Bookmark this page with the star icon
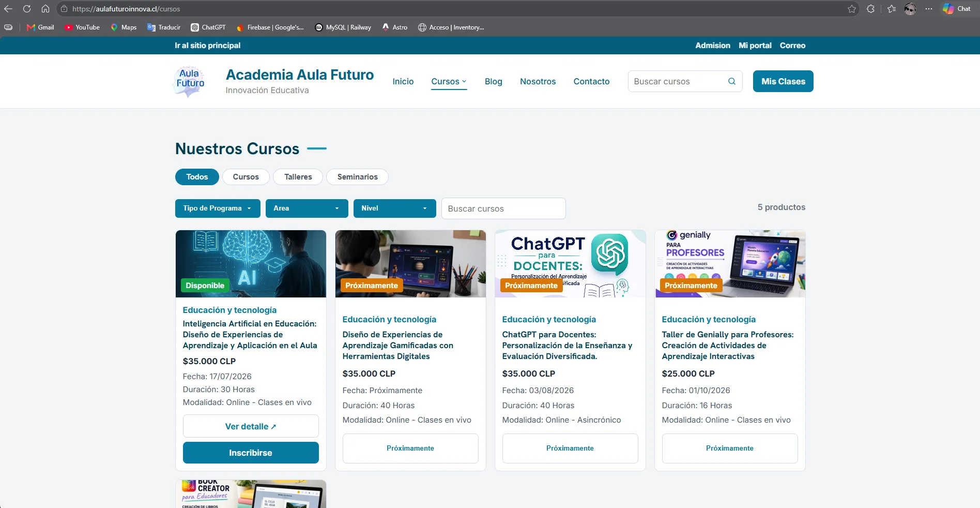Screen dimensions: 980x508 point(852,9)
